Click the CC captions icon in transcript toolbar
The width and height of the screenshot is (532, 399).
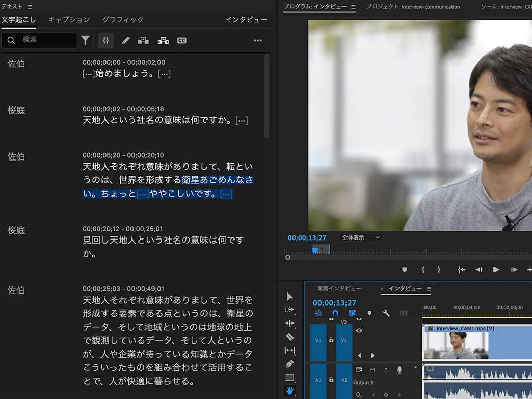coord(182,40)
